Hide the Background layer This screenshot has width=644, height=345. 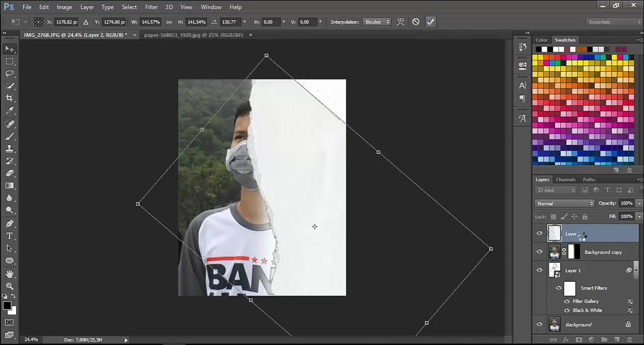(x=539, y=325)
